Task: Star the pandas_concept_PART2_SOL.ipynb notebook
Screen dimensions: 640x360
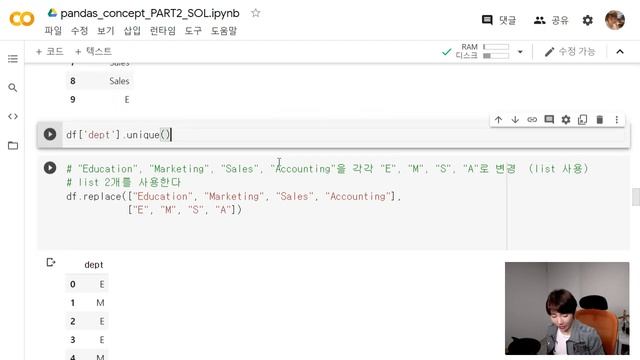Action: (256, 13)
